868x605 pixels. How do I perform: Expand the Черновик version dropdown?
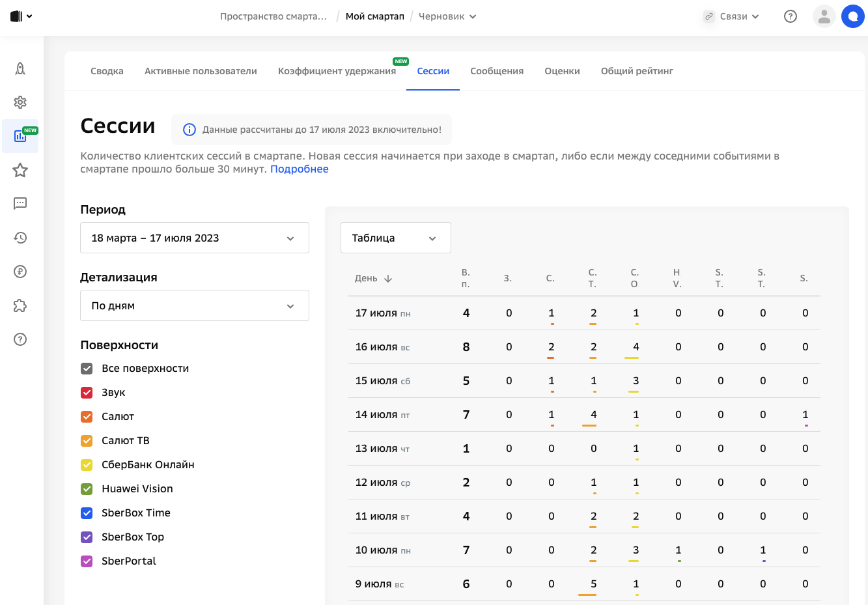click(447, 16)
